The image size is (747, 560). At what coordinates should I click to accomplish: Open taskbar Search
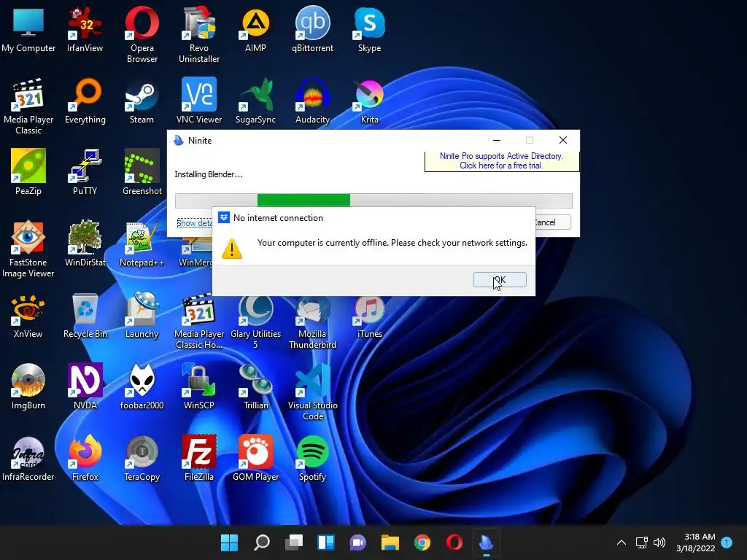tap(262, 542)
